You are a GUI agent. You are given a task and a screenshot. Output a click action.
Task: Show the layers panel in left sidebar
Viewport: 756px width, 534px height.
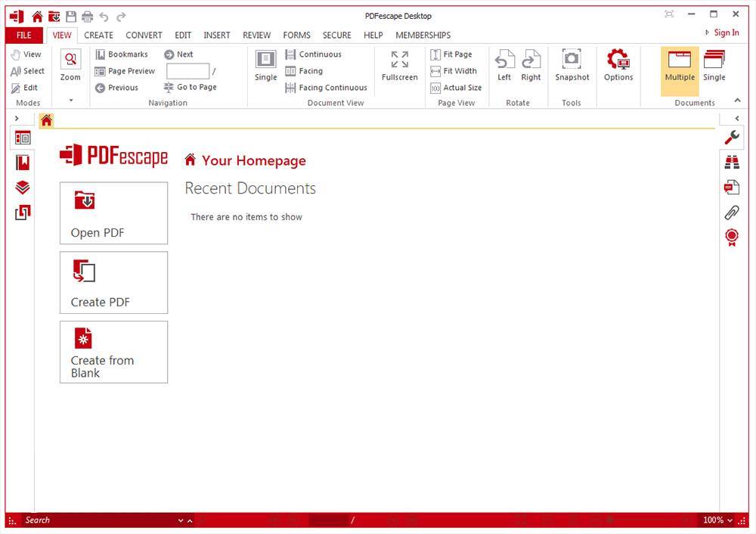[23, 188]
